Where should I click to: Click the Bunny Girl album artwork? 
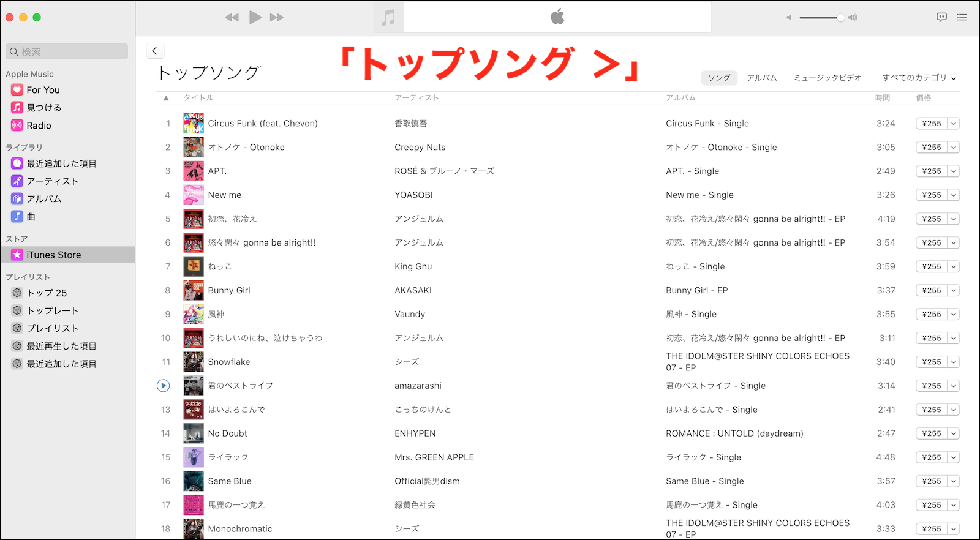(194, 291)
